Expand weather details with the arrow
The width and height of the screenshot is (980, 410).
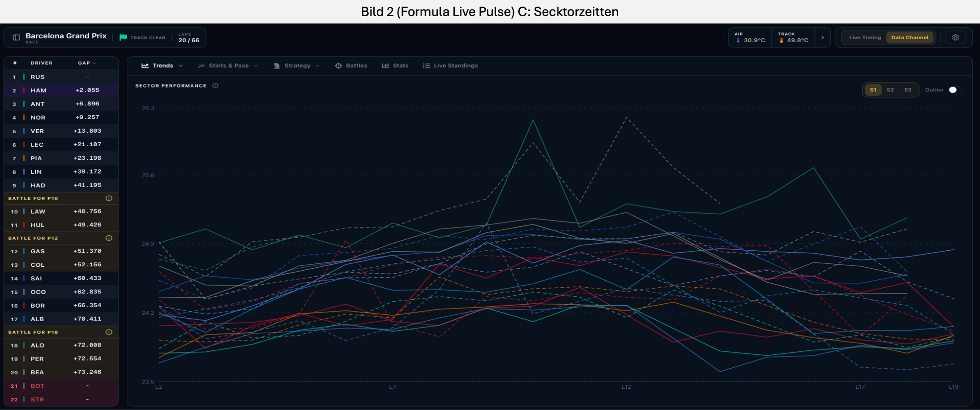pos(822,37)
